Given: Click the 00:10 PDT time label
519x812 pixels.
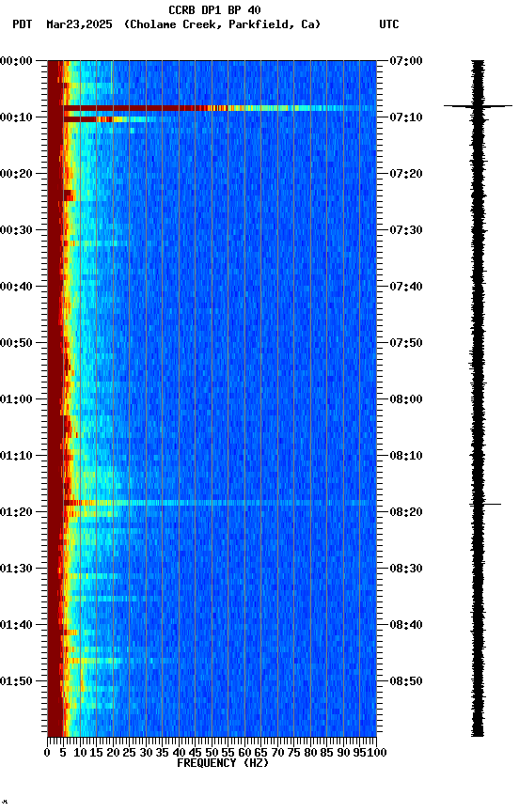Looking at the screenshot, I should [16, 117].
